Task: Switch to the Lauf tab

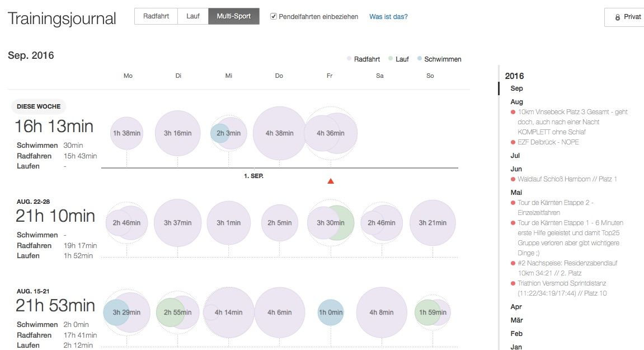Action: pos(193,16)
